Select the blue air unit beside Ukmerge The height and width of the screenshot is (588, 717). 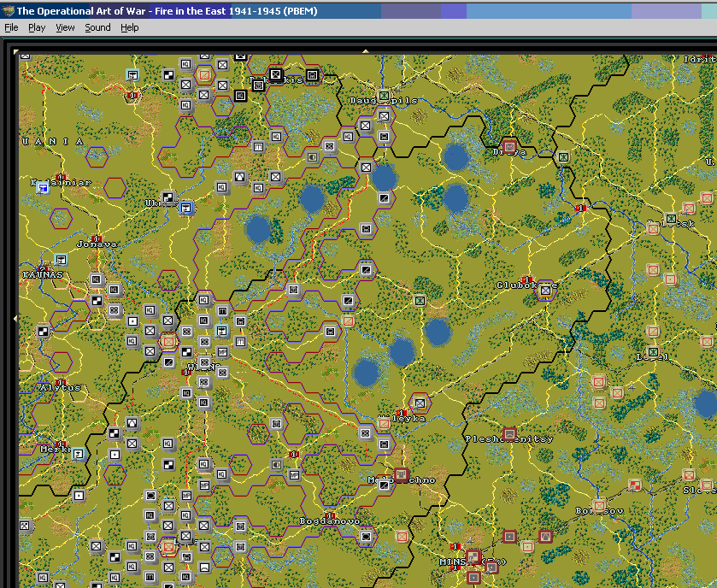pos(186,208)
